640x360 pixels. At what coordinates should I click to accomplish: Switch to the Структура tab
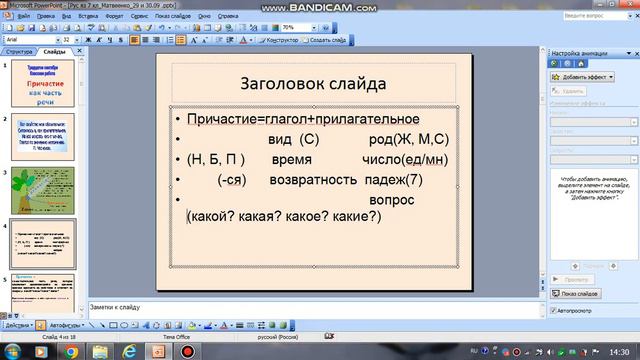(x=19, y=51)
